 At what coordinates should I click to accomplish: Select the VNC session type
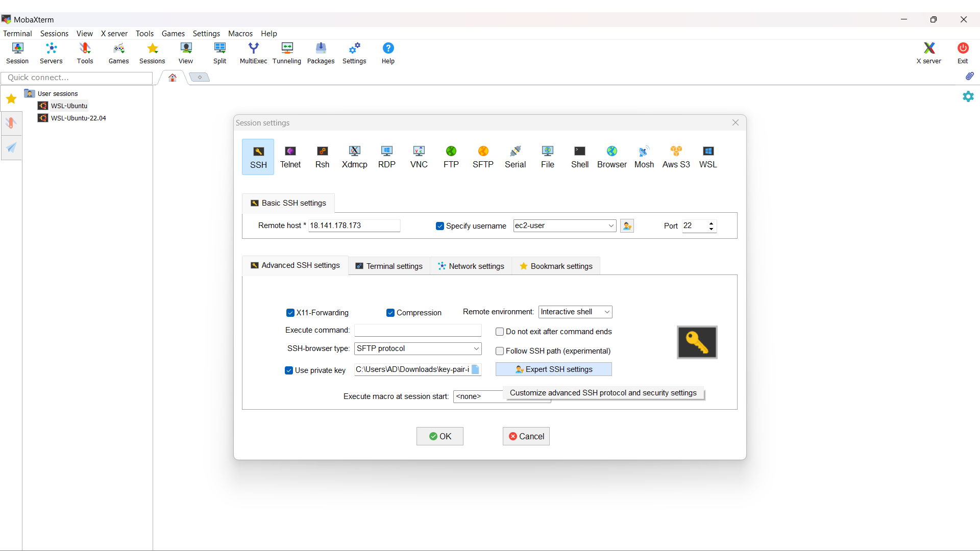coord(419,157)
